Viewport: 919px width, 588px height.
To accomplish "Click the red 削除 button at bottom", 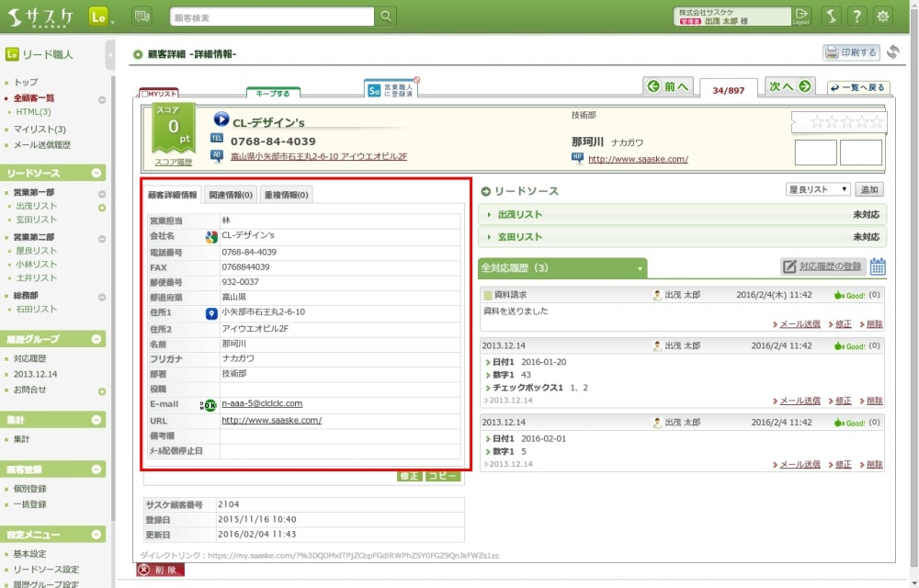I will tap(161, 570).
